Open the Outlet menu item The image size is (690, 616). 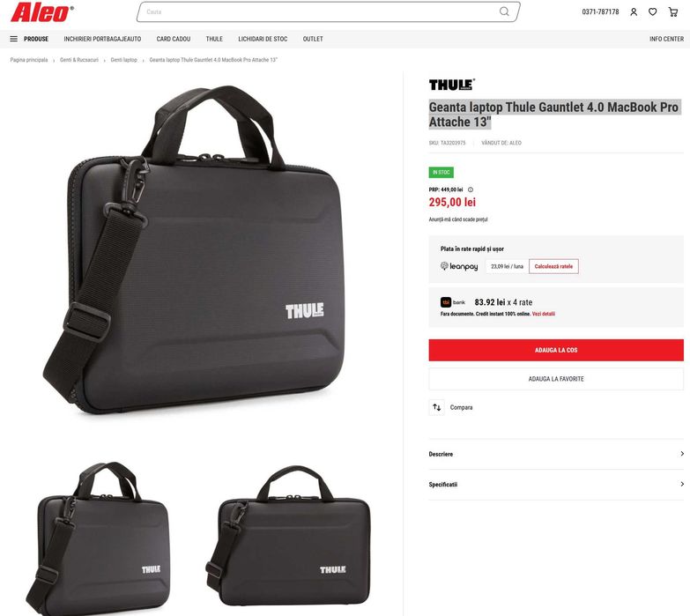313,39
